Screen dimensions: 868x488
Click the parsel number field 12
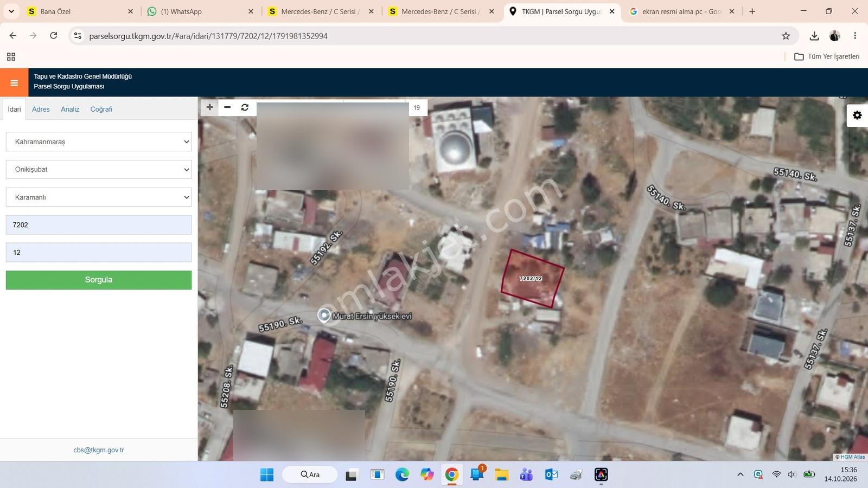(x=99, y=252)
